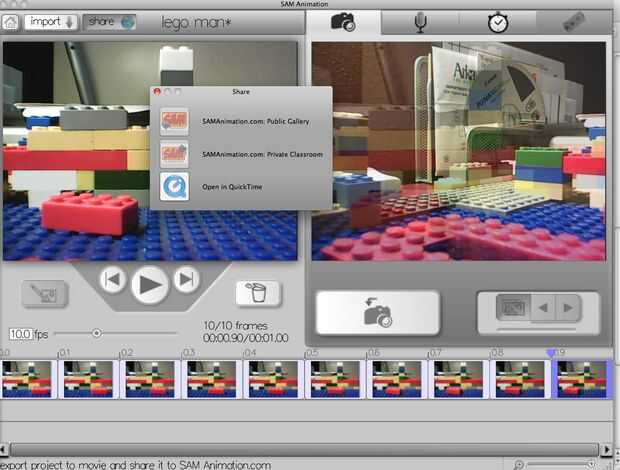Select frame thumbnail at 0.6
620x470 pixels.
[x=397, y=379]
